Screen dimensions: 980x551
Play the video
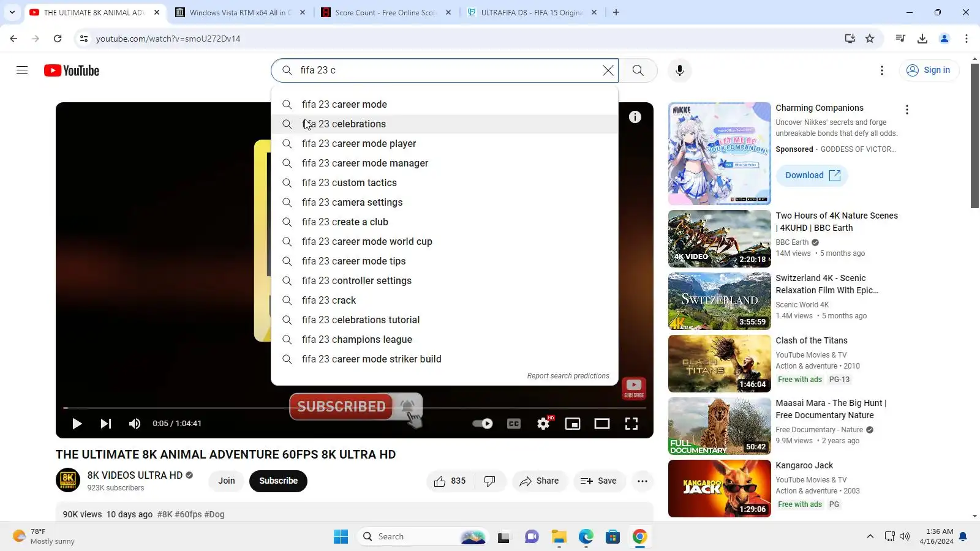77,424
